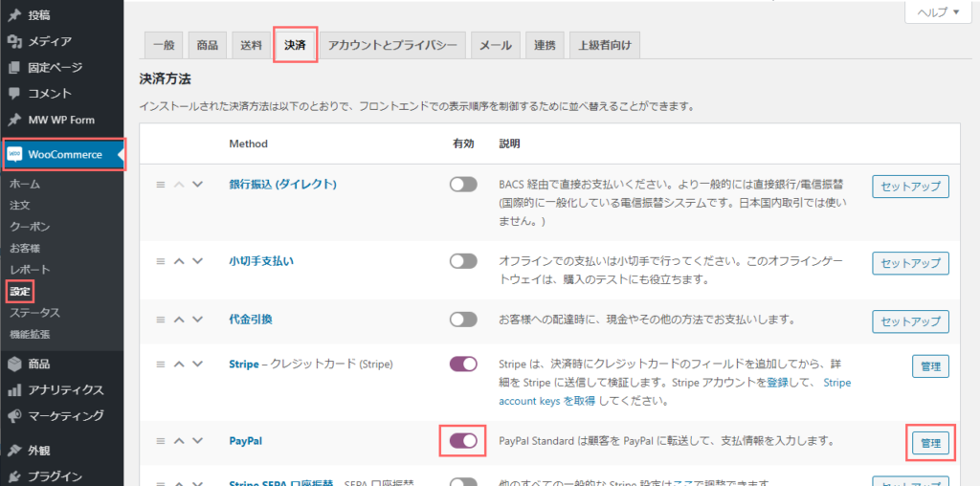The width and height of the screenshot is (980, 486).
Task: Grab the drag handle for 小切手支払い row
Action: (x=161, y=261)
